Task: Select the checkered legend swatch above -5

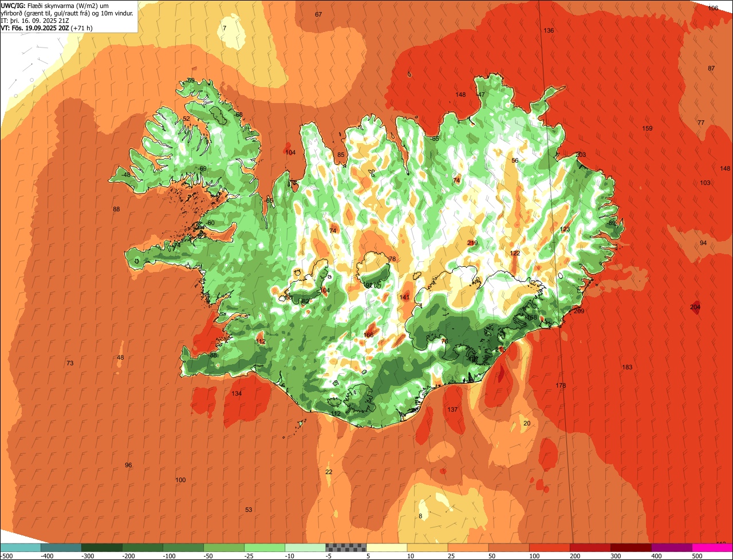Action: [346, 547]
